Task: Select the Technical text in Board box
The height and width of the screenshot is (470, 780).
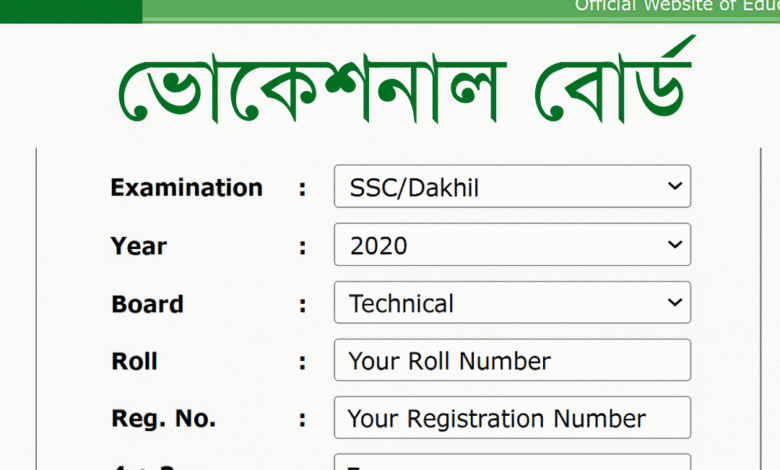Action: [401, 303]
